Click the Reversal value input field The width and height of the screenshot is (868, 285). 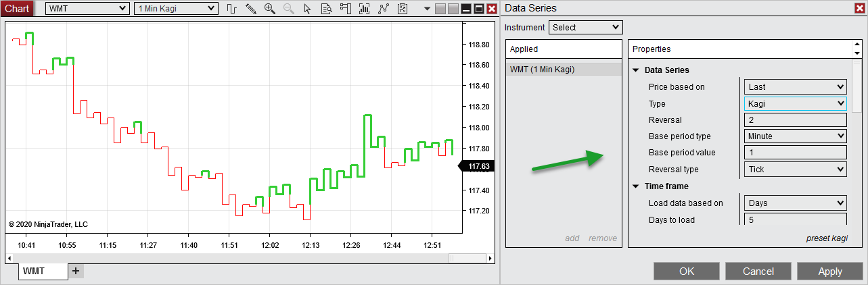[795, 120]
